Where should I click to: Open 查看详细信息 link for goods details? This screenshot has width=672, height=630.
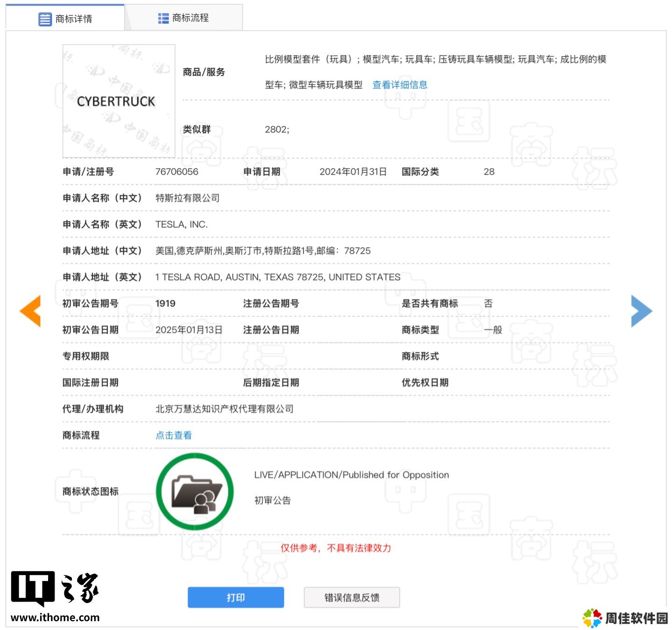400,85
